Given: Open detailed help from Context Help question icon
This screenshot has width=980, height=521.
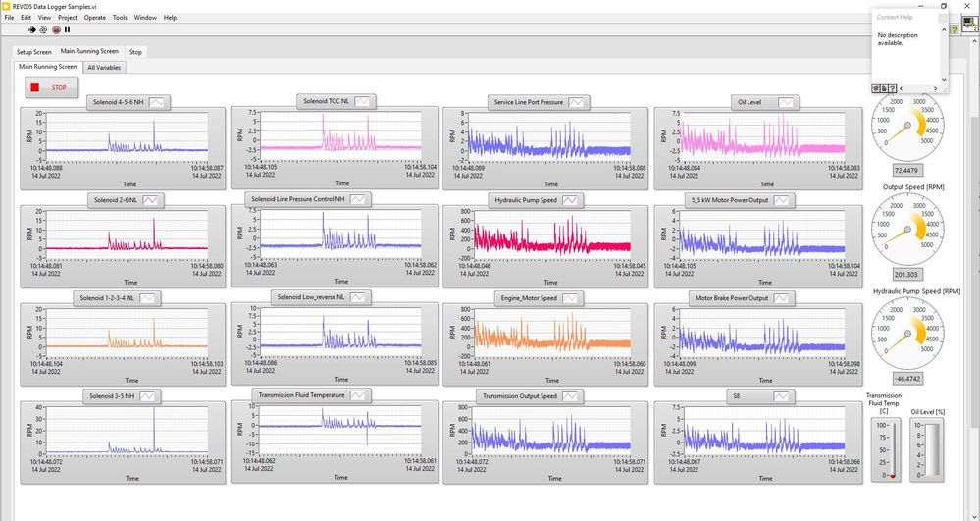Looking at the screenshot, I should pyautogui.click(x=892, y=89).
